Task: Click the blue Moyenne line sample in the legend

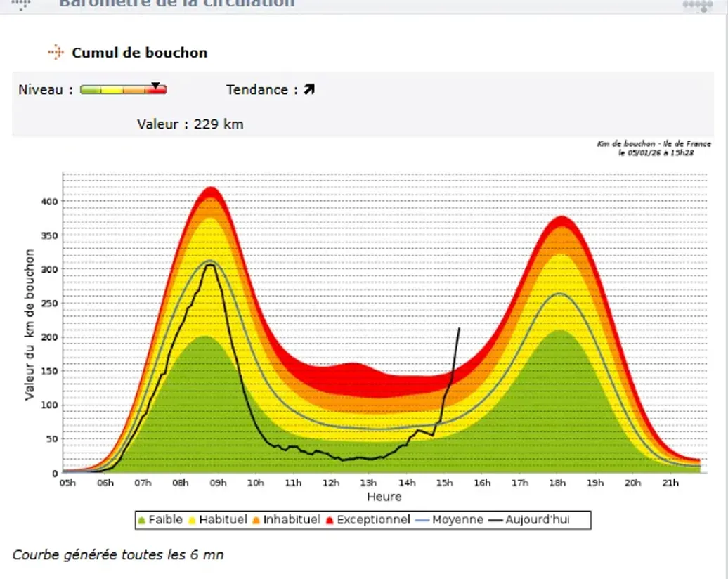Action: click(422, 521)
